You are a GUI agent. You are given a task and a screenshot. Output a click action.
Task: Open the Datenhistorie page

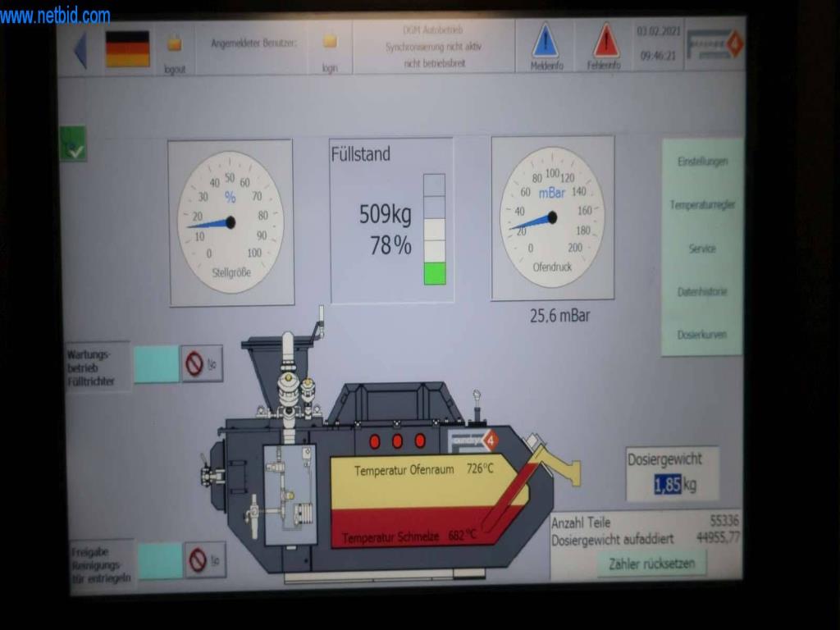[x=702, y=292]
